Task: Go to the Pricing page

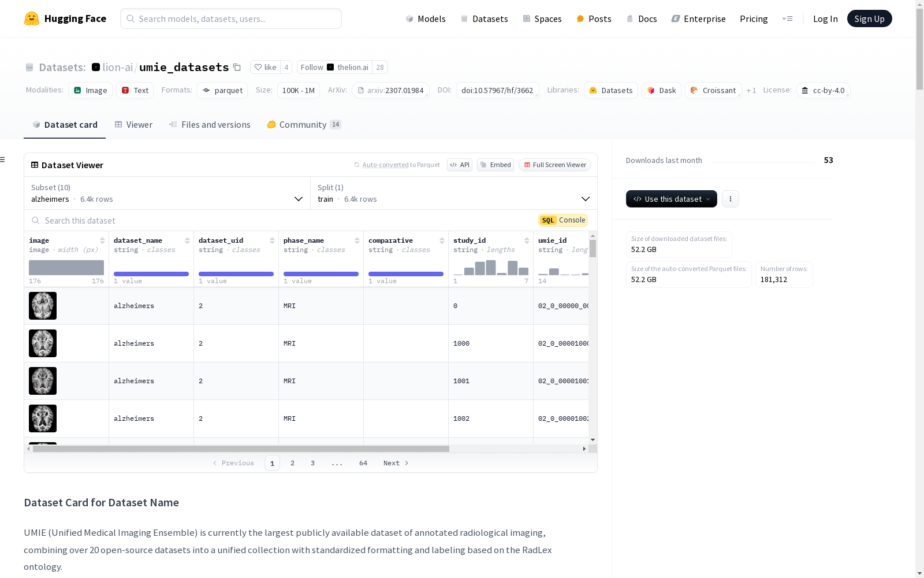Action: point(754,18)
